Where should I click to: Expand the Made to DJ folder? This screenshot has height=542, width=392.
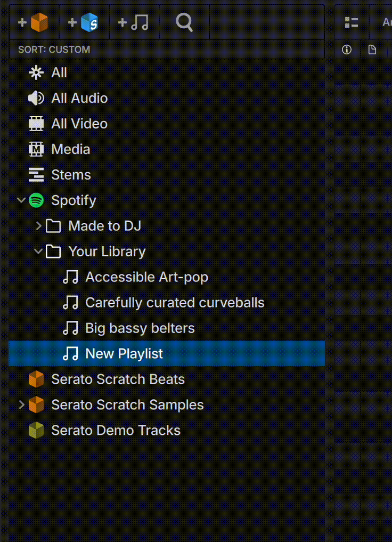pos(39,226)
